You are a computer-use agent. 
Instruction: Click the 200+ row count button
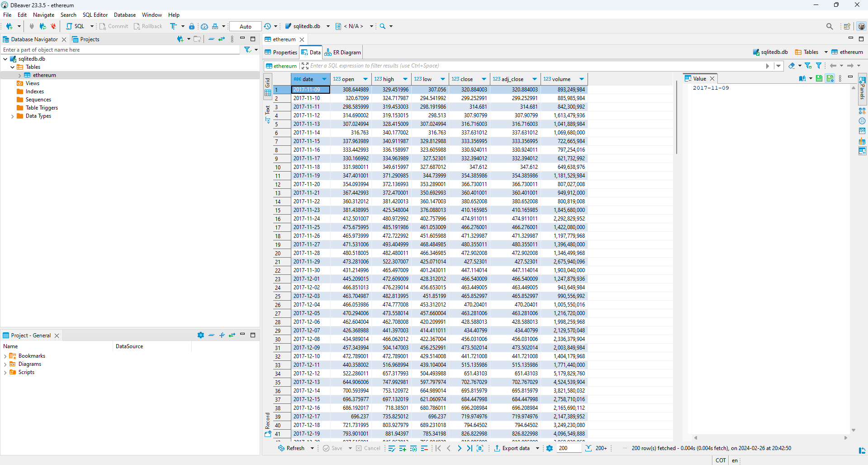pyautogui.click(x=597, y=448)
